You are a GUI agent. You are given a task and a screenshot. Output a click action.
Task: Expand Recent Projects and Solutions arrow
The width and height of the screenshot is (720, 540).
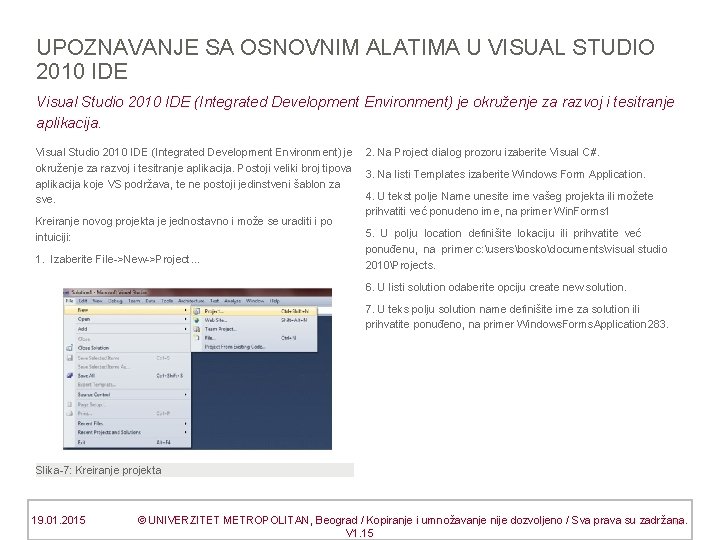[186, 432]
